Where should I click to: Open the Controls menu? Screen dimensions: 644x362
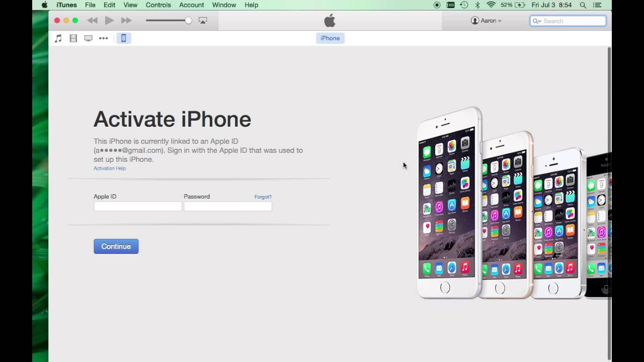pyautogui.click(x=158, y=5)
